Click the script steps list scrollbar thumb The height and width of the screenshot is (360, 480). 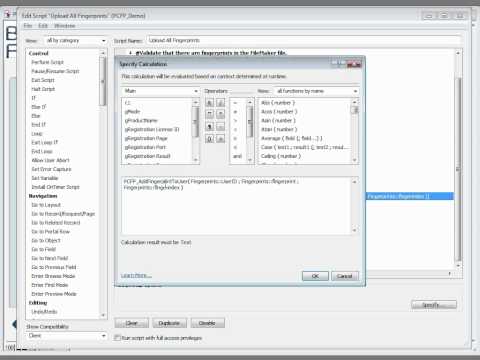pyautogui.click(x=103, y=81)
